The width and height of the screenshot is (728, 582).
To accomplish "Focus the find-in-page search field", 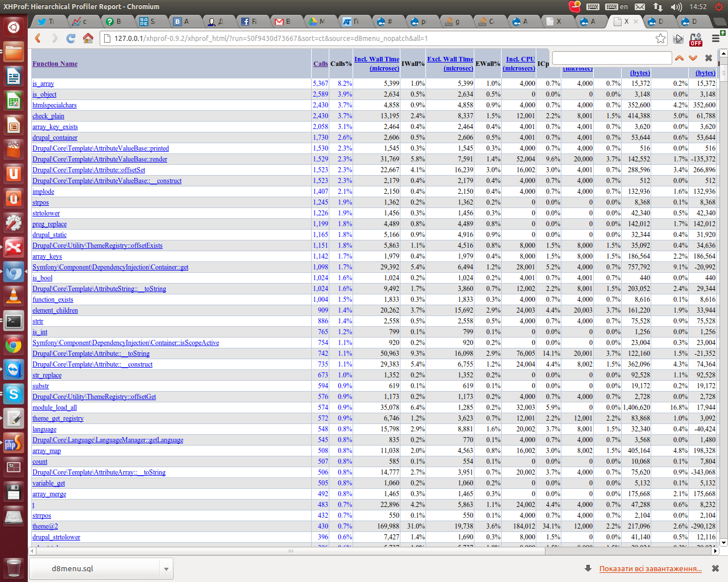I will pyautogui.click(x=612, y=58).
